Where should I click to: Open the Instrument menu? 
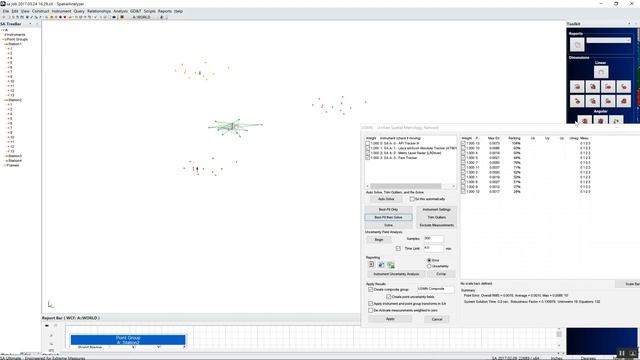point(61,11)
